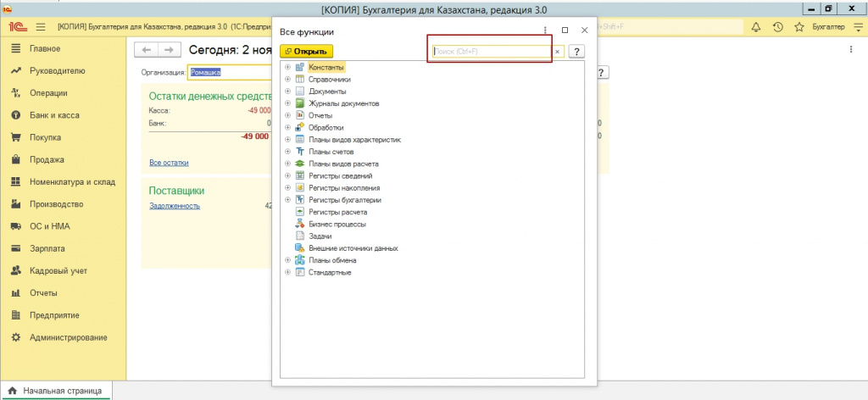Screen dimensions: 868x400
Task: Click Задачи icon in tree
Action: coord(299,236)
